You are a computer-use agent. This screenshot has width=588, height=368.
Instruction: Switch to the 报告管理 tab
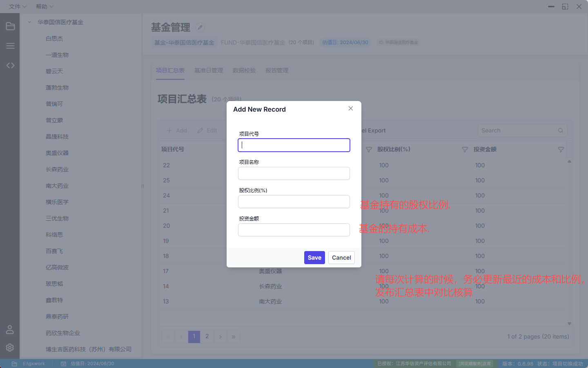(277, 70)
